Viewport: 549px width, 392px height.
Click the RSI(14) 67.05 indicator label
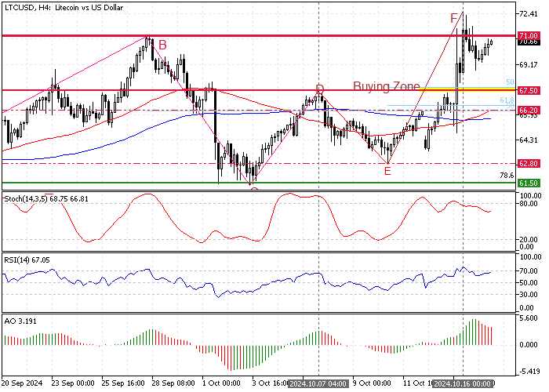coord(27,260)
